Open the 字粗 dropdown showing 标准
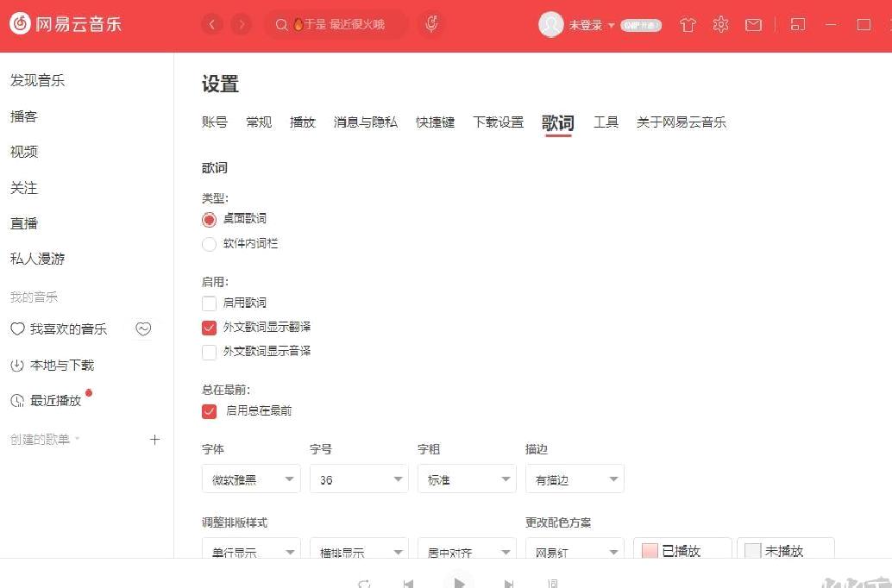 coord(467,479)
